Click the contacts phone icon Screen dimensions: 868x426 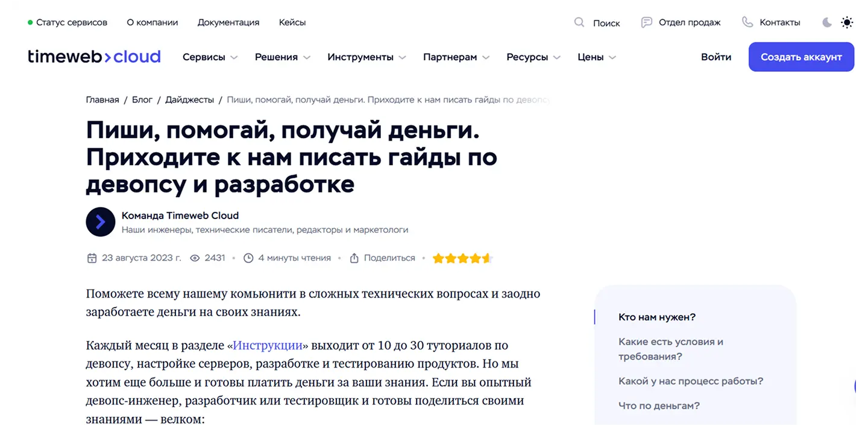pyautogui.click(x=747, y=22)
